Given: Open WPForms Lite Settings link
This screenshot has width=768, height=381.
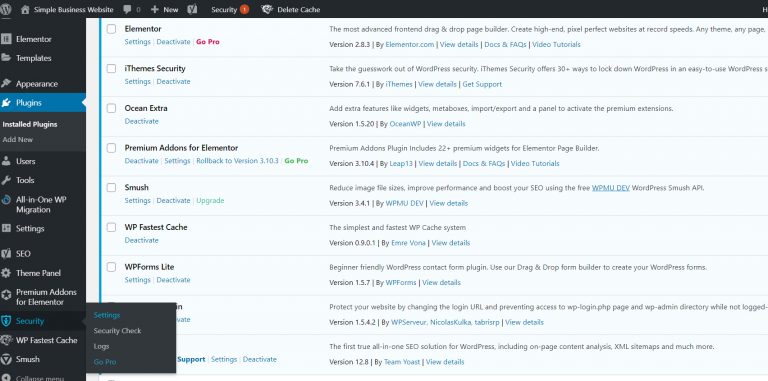Looking at the screenshot, I should [138, 280].
